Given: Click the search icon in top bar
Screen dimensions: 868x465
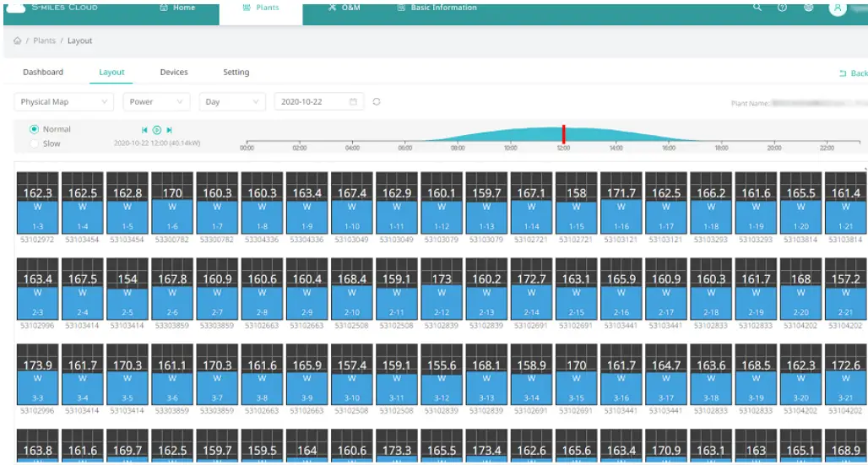Looking at the screenshot, I should coord(757,8).
